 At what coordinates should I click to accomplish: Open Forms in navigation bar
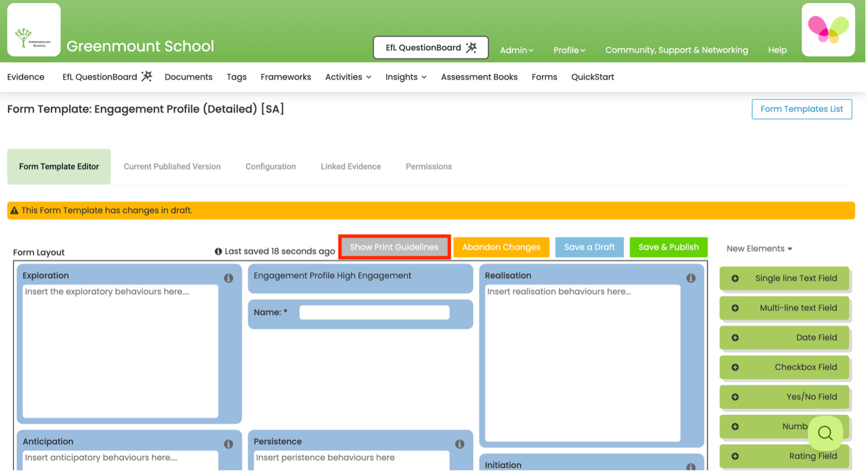pyautogui.click(x=545, y=77)
